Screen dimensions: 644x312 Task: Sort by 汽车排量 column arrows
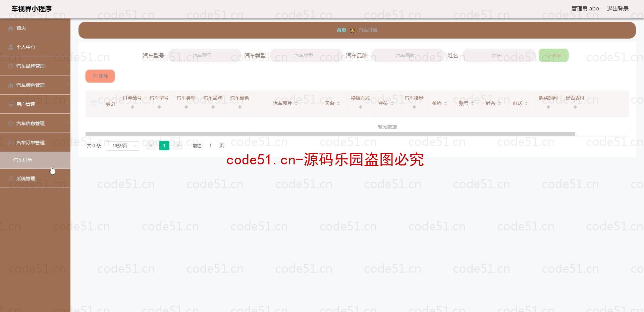click(414, 107)
